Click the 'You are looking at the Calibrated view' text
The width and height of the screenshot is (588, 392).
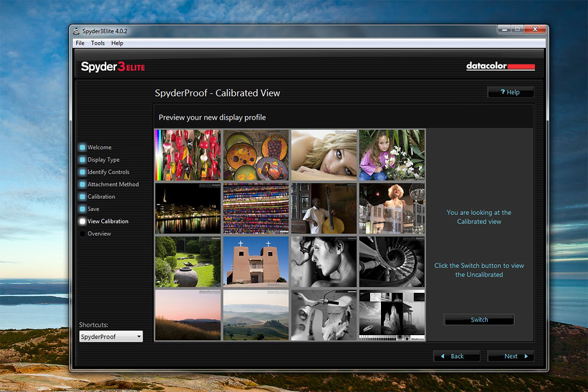point(479,217)
